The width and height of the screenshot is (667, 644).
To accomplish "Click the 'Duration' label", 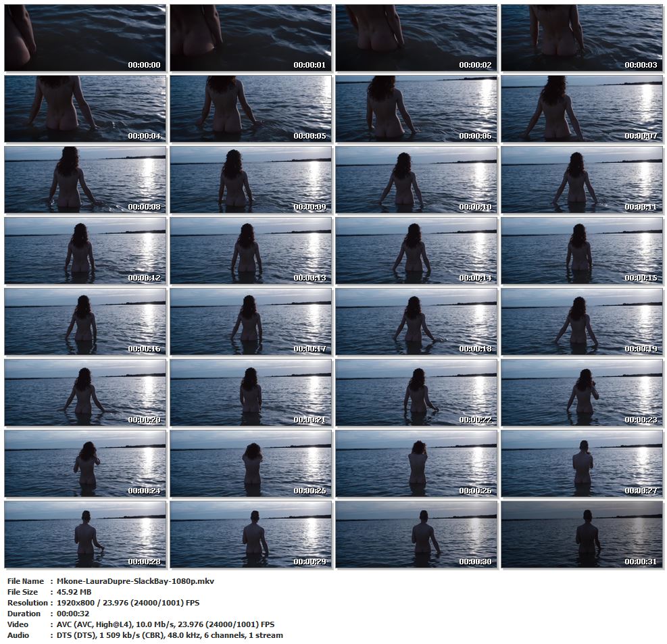I will click(x=24, y=614).
